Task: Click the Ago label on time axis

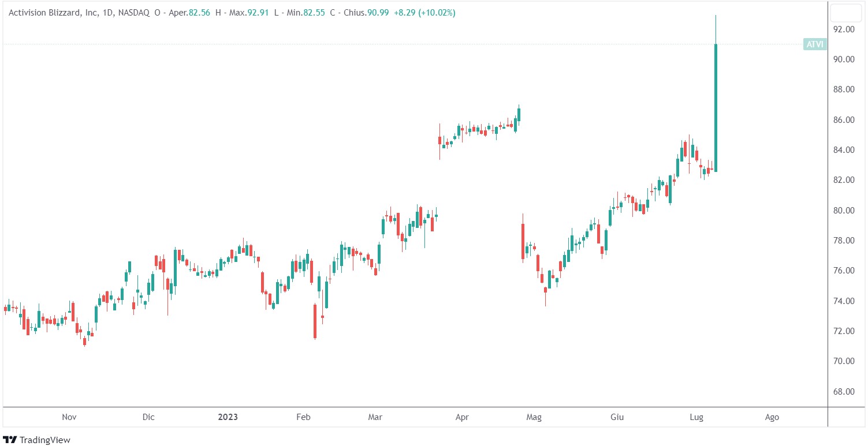Action: tap(772, 417)
